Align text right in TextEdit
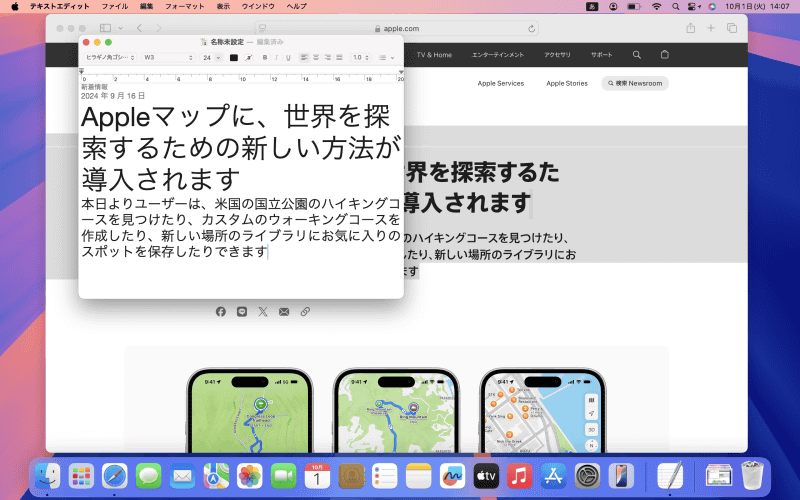This screenshot has width=800, height=500. pyautogui.click(x=328, y=58)
